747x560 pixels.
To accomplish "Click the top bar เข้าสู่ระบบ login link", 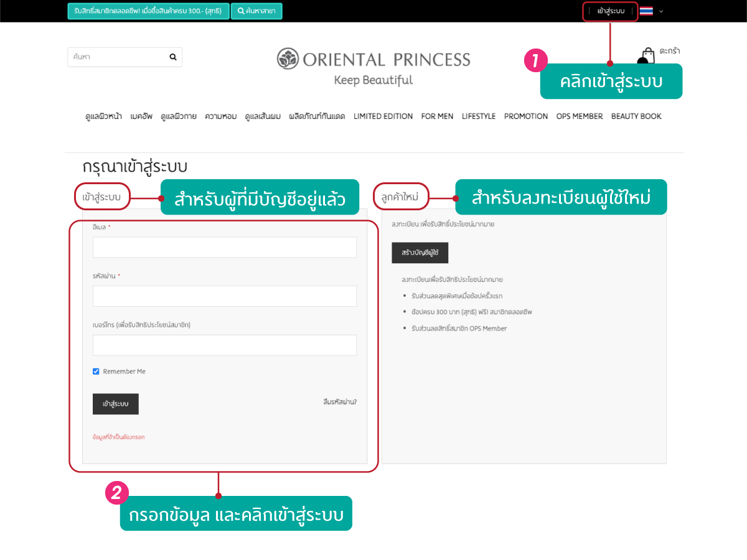I will (x=610, y=11).
